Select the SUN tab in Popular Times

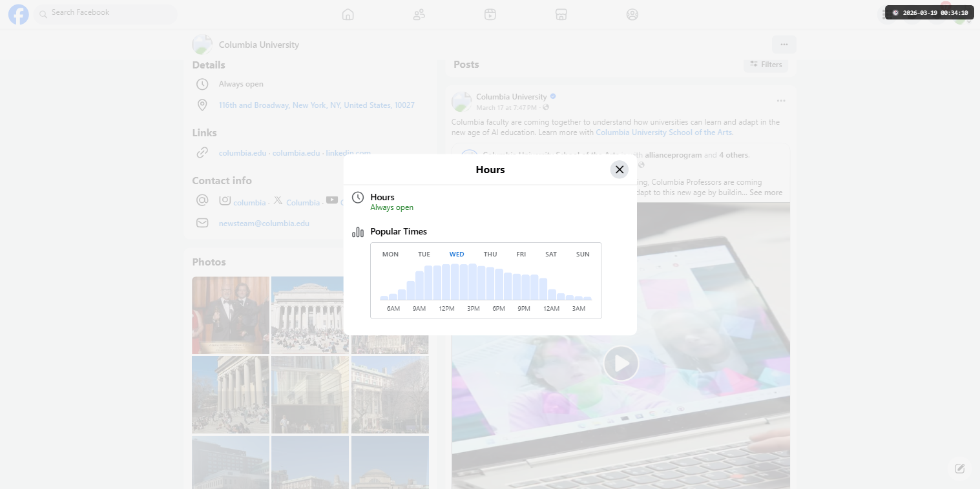coord(583,254)
